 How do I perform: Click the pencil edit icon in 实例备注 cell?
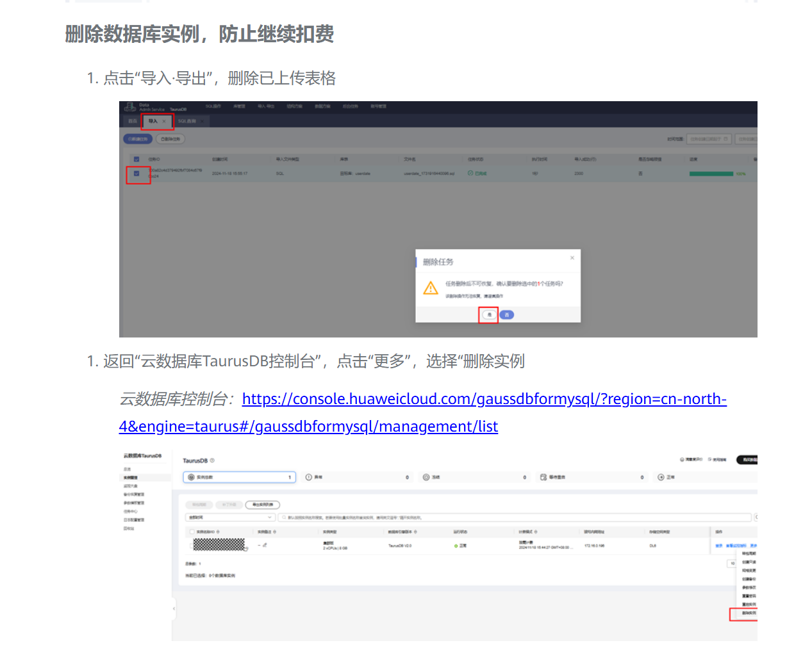point(265,545)
